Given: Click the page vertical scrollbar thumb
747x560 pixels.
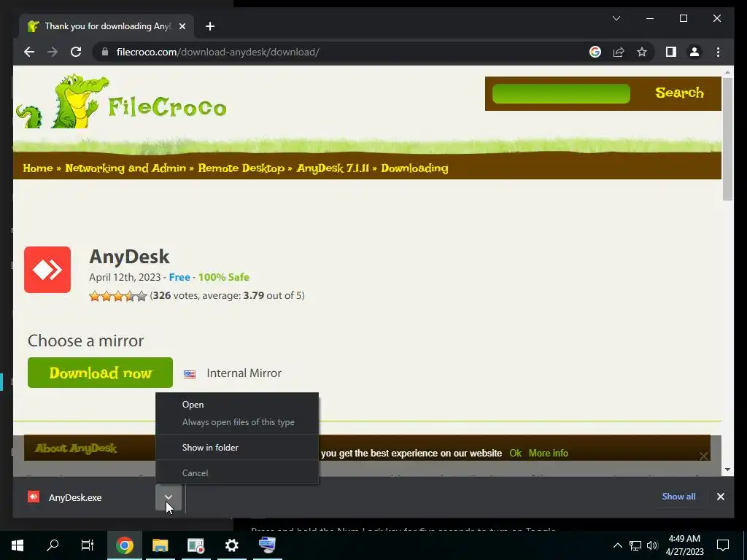Looking at the screenshot, I should click(x=727, y=139).
